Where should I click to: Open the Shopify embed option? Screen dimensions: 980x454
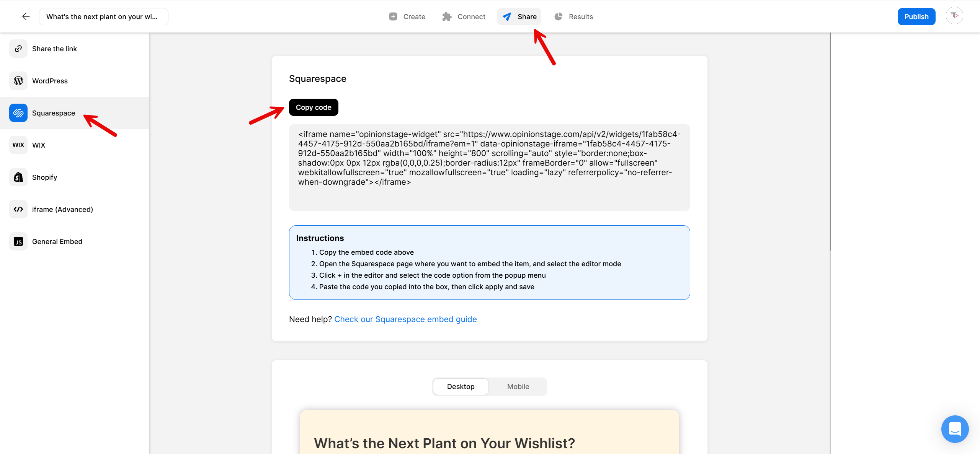tap(44, 177)
